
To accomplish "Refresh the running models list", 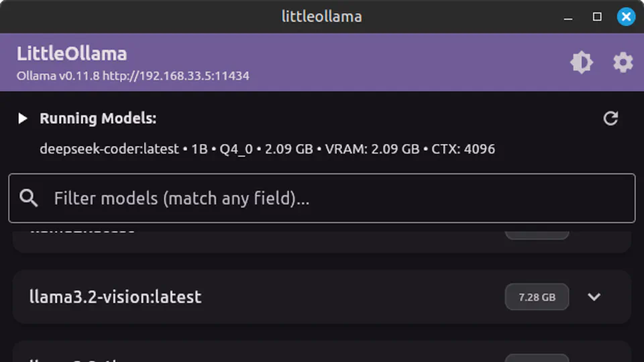I will [x=610, y=119].
